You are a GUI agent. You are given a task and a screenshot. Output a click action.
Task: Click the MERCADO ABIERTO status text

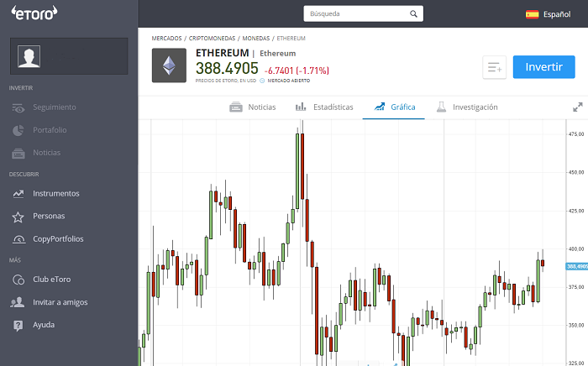289,81
